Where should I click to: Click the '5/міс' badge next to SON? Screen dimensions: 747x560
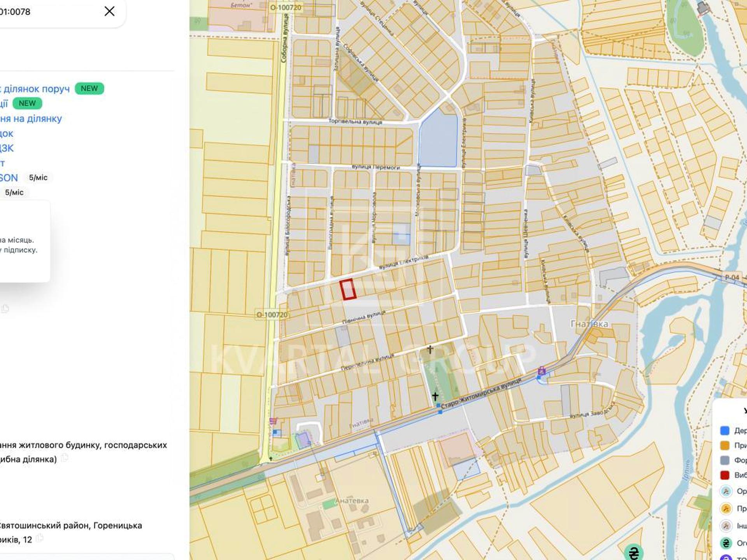(38, 178)
